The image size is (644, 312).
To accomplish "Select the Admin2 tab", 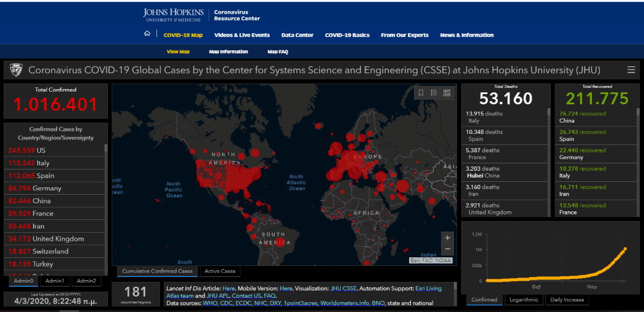I will (86, 281).
